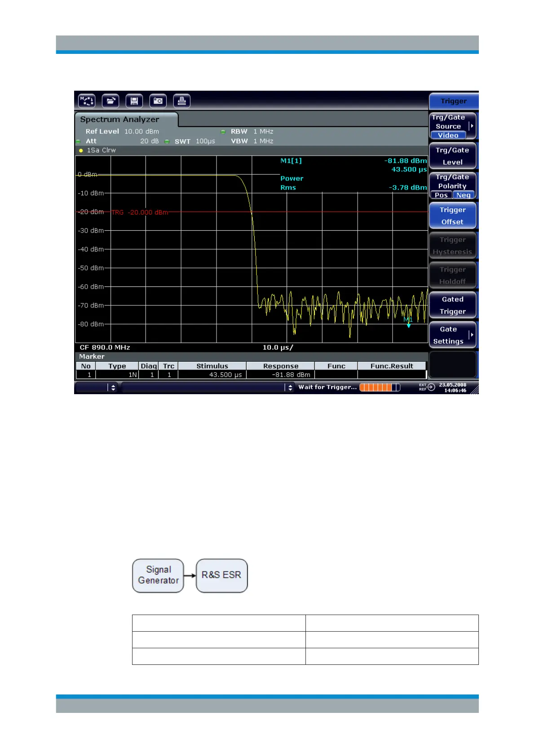Click the Power Rms result -3.78 dBm

(x=408, y=188)
